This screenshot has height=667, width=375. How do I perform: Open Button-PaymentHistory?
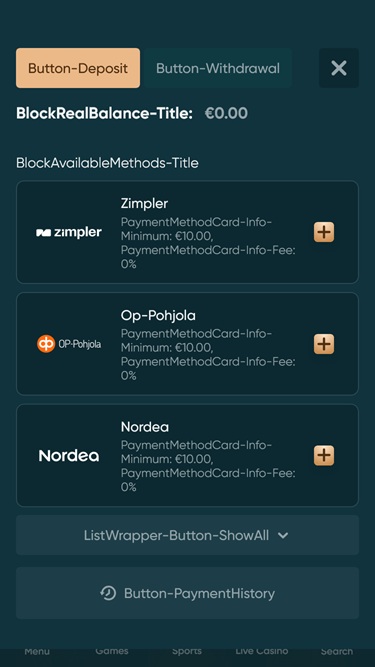pos(188,593)
